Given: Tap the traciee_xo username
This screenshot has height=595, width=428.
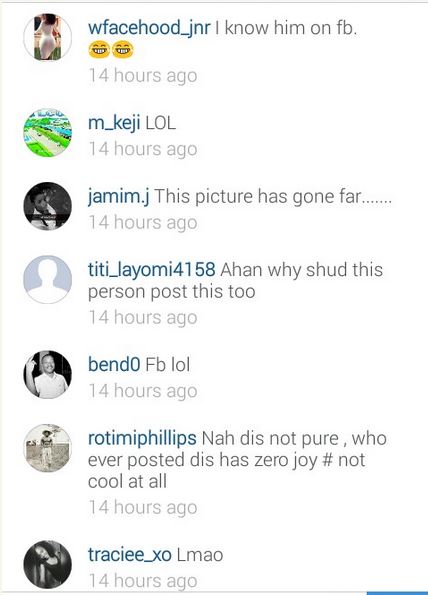Looking at the screenshot, I should pyautogui.click(x=130, y=555).
